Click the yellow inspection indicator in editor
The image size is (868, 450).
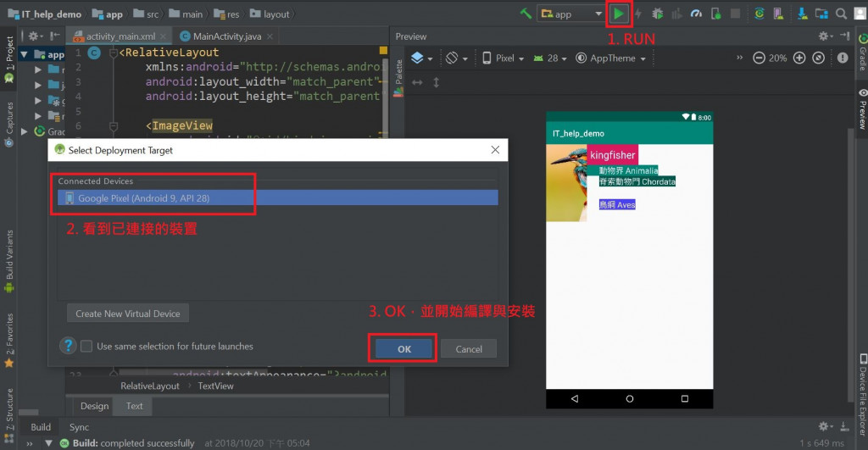tap(383, 50)
